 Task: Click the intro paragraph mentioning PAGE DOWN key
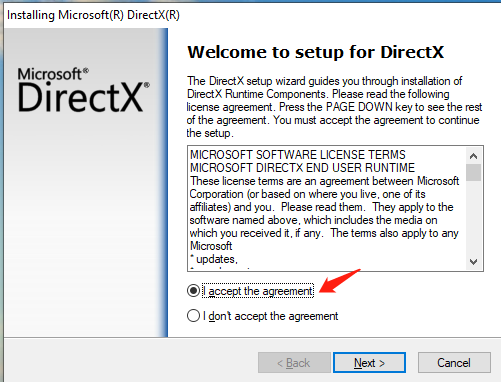click(x=334, y=107)
